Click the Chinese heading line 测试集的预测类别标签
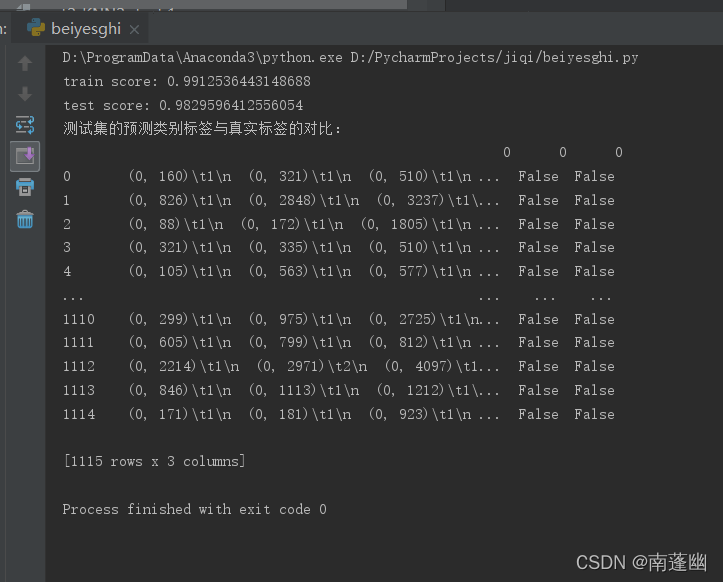This screenshot has width=723, height=582. coord(202,129)
